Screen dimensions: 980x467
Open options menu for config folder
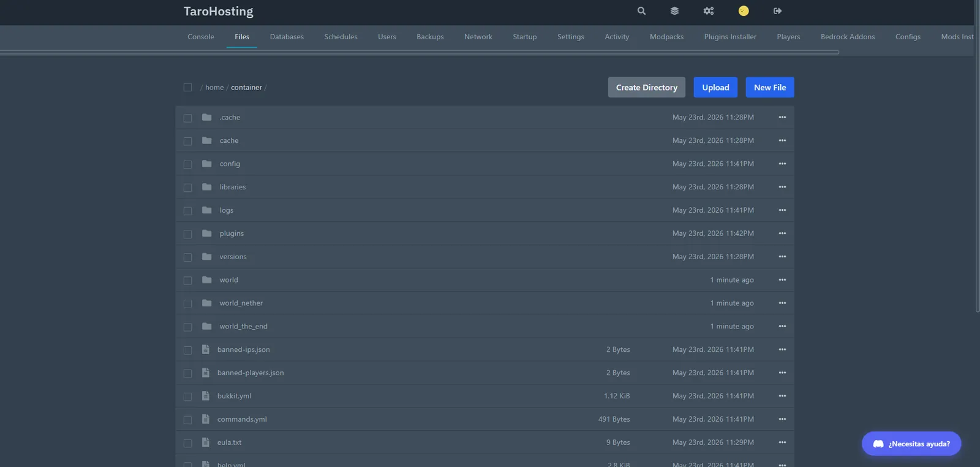(782, 164)
